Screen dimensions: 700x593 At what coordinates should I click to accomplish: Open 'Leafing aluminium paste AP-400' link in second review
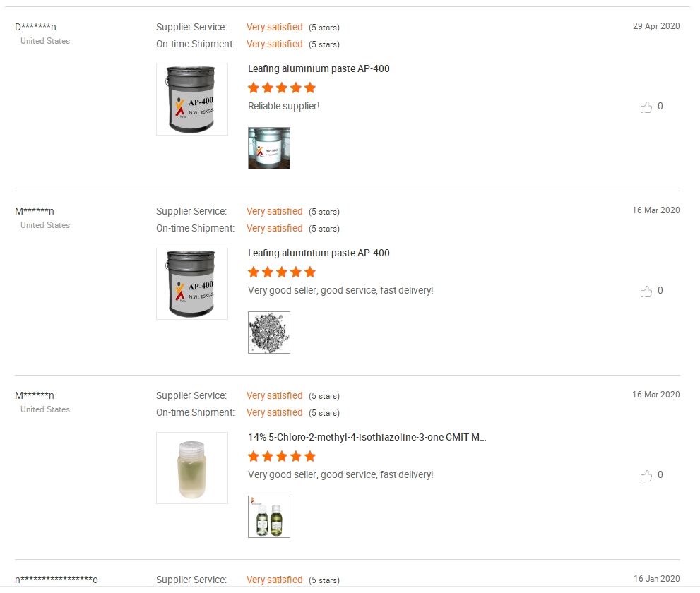[319, 253]
